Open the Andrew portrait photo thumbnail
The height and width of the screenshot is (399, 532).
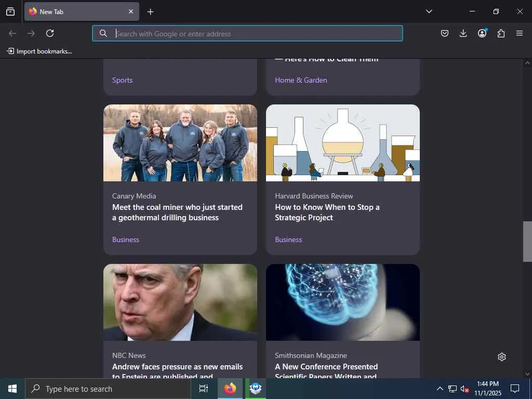click(180, 302)
